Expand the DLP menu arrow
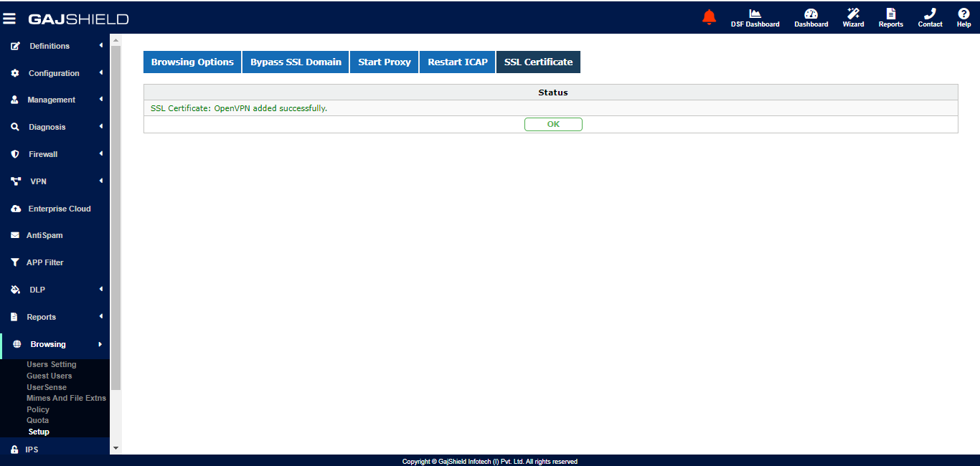 [x=101, y=289]
